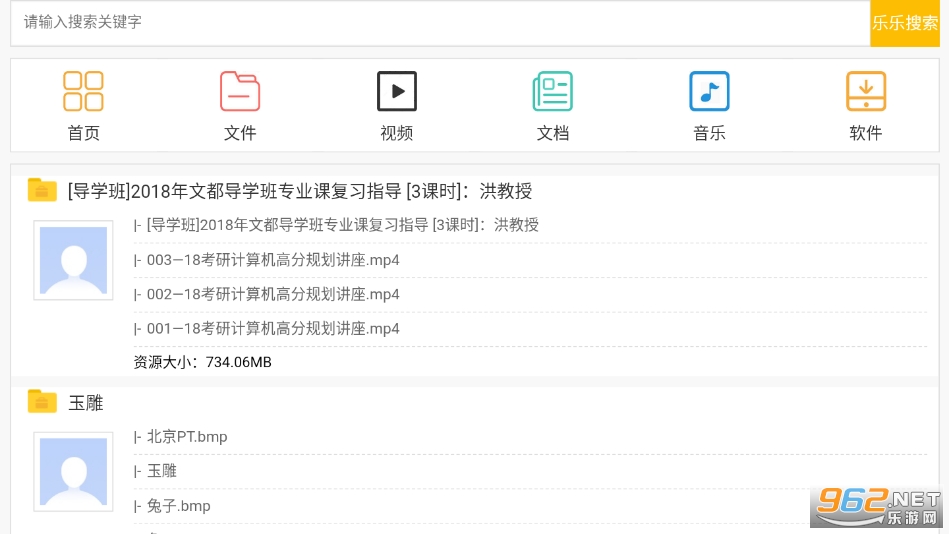Open the 首页 home grid icon
The image size is (949, 534).
pyautogui.click(x=83, y=92)
